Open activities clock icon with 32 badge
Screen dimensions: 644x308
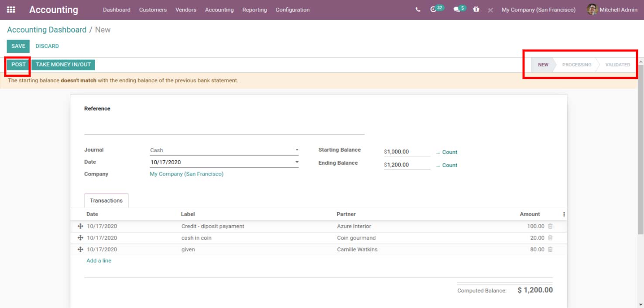[434, 9]
